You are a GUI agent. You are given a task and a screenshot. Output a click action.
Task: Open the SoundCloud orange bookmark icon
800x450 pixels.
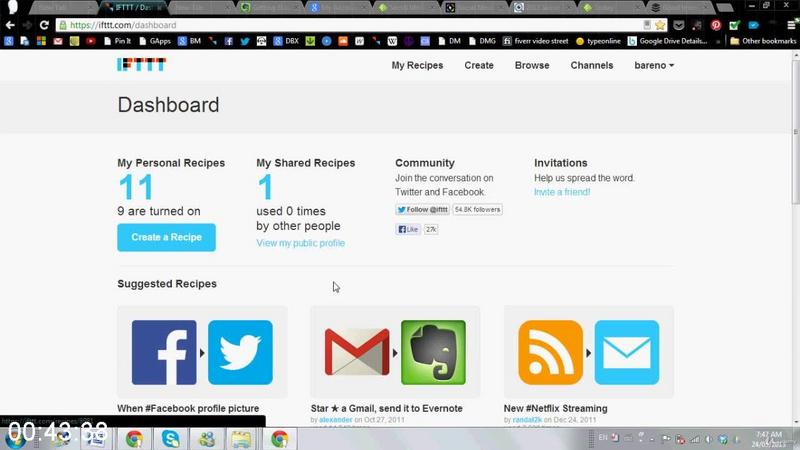343,41
